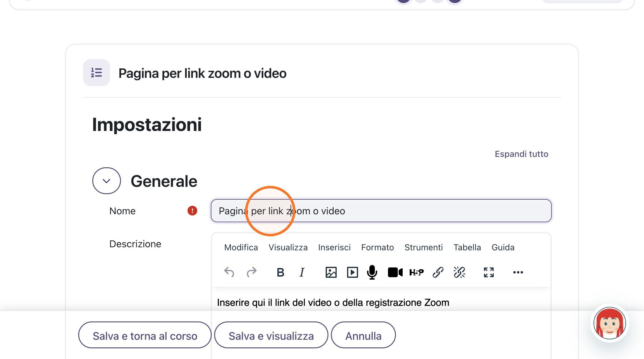
Task: Focus the Nome text input field
Action: pyautogui.click(x=381, y=211)
